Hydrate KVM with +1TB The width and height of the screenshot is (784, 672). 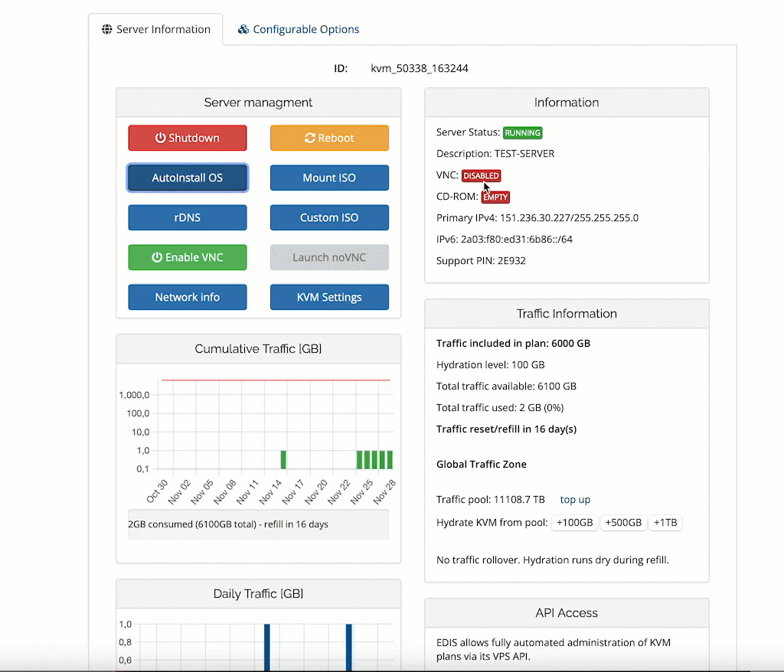[x=665, y=523]
